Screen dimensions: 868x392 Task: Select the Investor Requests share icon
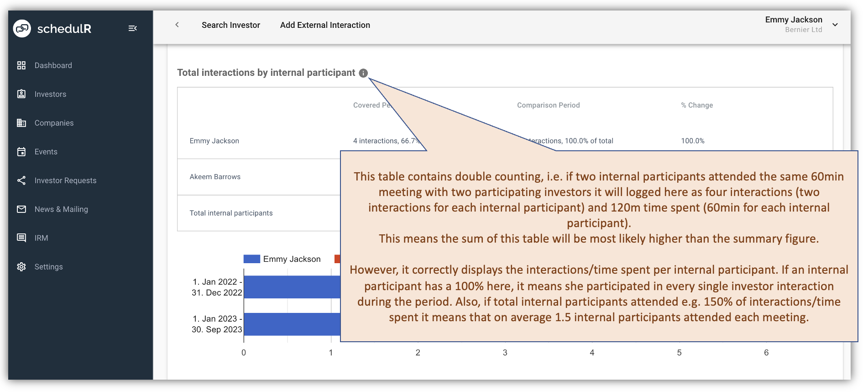coord(21,180)
